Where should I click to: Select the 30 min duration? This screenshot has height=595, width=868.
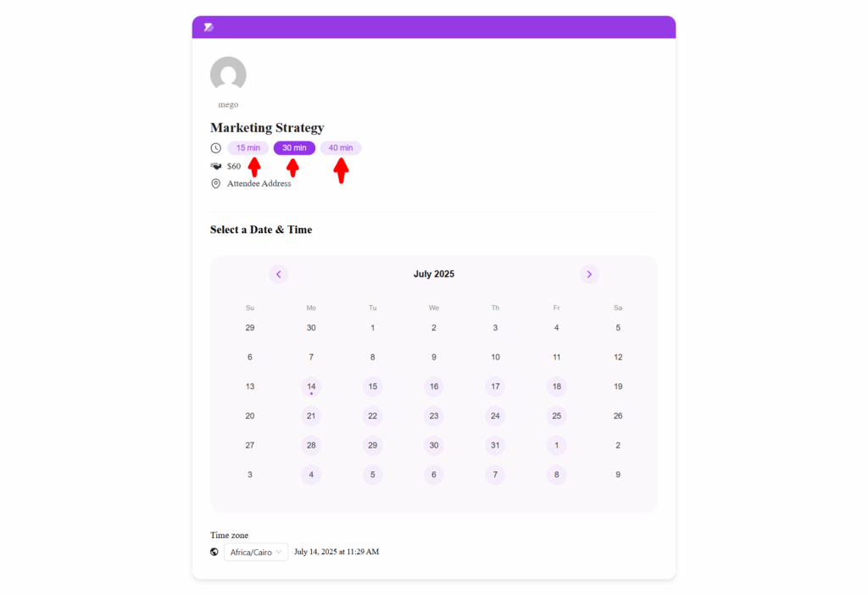click(x=294, y=148)
